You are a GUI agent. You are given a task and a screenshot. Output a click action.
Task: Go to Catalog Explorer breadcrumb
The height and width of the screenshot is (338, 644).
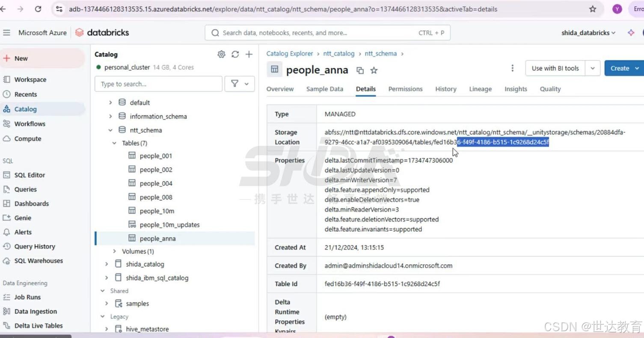pos(290,54)
